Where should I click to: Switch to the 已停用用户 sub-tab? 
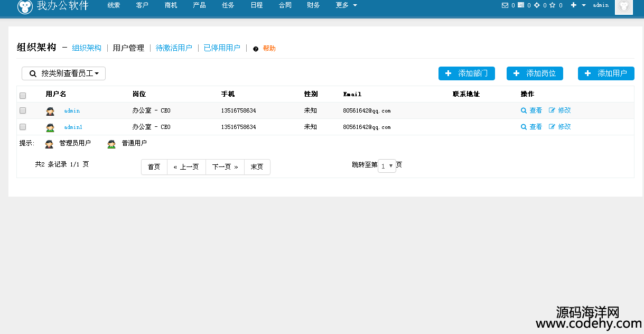click(x=222, y=48)
